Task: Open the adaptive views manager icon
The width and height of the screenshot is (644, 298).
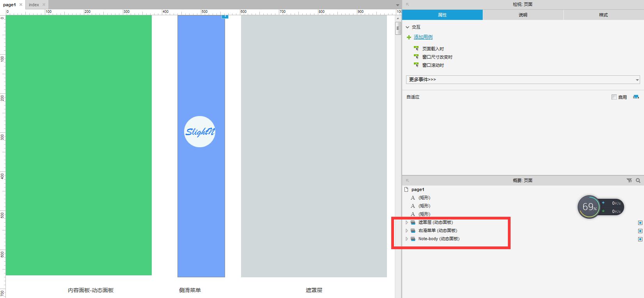Action: [x=636, y=97]
